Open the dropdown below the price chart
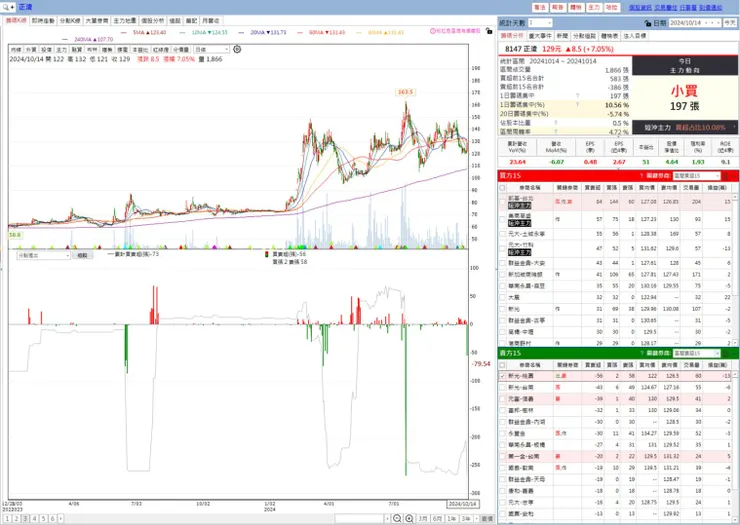The image size is (740, 525). (43, 255)
